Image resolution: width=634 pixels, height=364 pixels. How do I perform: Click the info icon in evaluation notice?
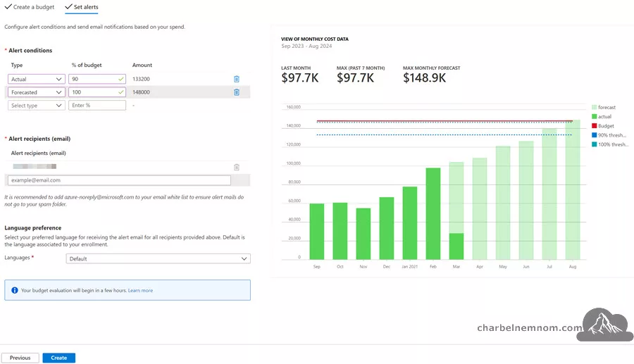[x=15, y=290]
